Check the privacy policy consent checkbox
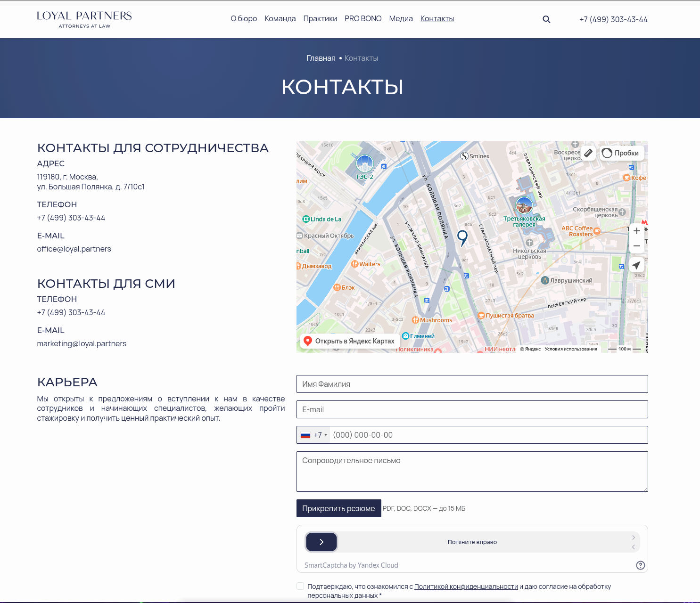700x603 pixels. click(x=300, y=586)
